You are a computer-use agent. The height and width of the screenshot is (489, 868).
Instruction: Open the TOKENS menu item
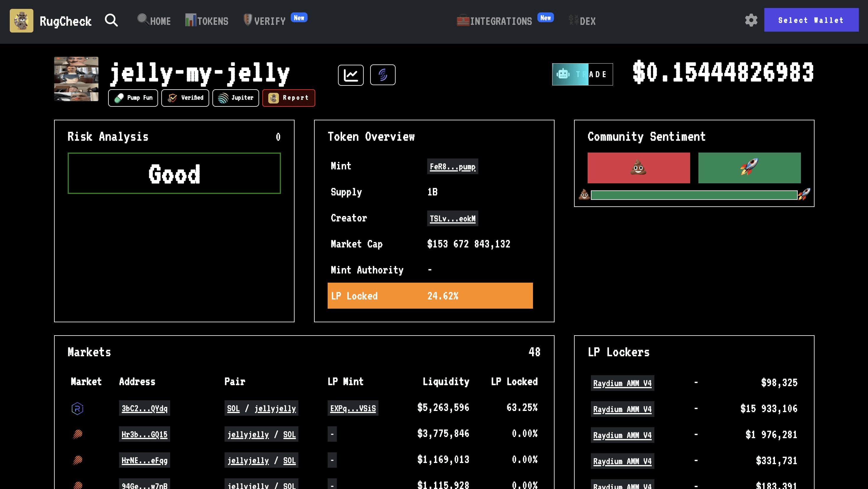click(x=207, y=21)
